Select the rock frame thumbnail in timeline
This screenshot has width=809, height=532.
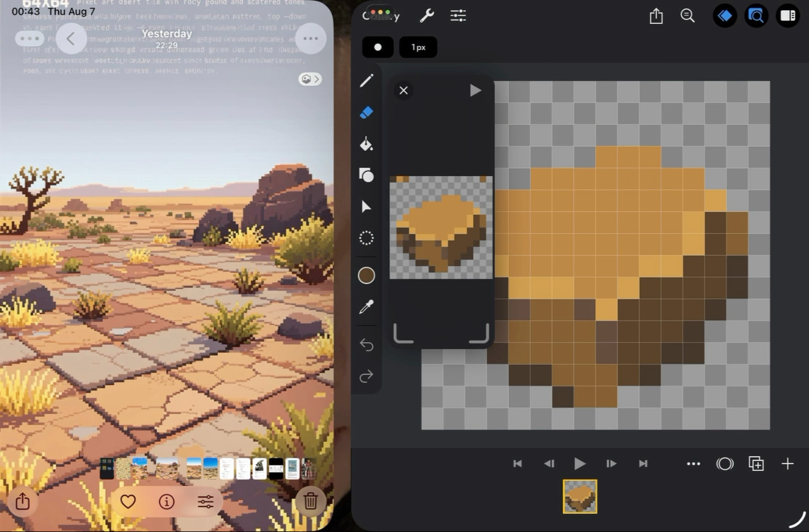pyautogui.click(x=580, y=496)
